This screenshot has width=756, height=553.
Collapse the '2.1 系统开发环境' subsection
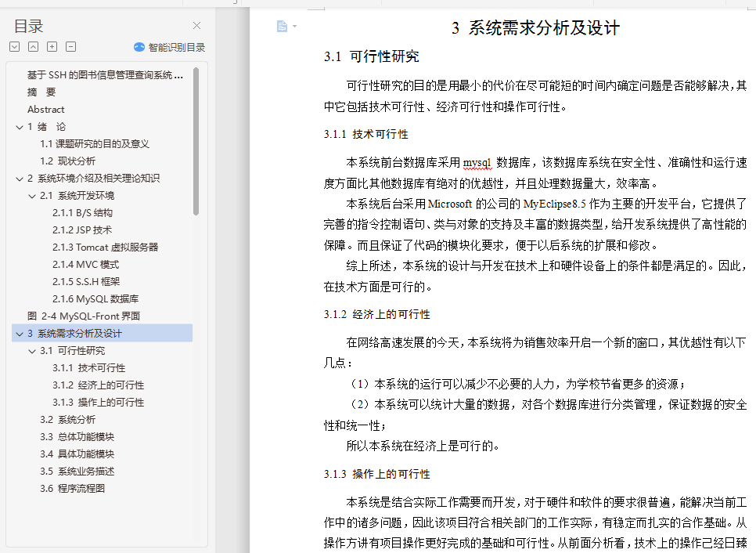(x=32, y=196)
